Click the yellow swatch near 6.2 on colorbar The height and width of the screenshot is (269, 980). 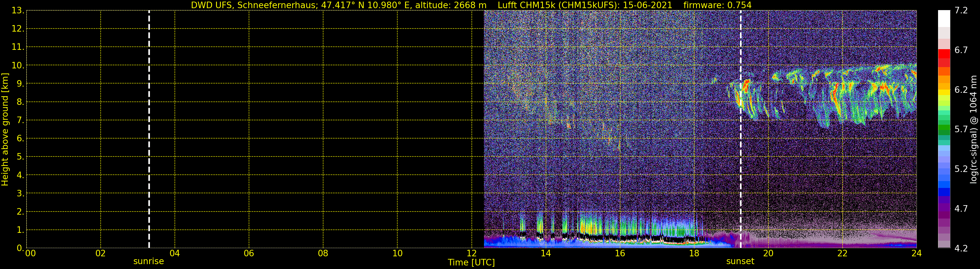pyautogui.click(x=944, y=92)
